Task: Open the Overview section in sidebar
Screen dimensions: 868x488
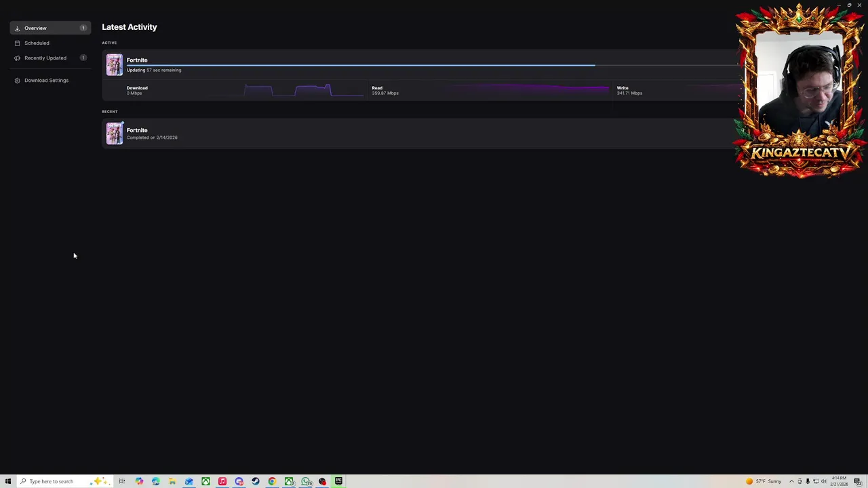Action: 50,28
